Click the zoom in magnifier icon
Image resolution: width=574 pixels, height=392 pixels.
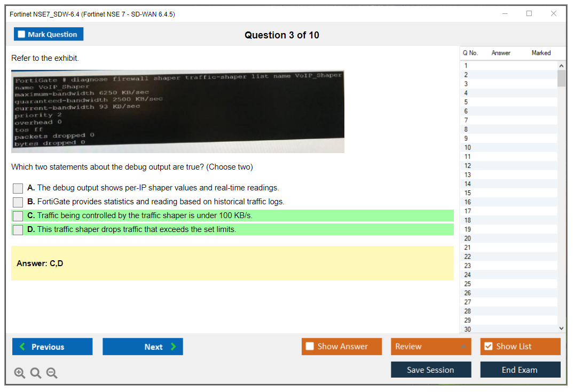(20, 373)
